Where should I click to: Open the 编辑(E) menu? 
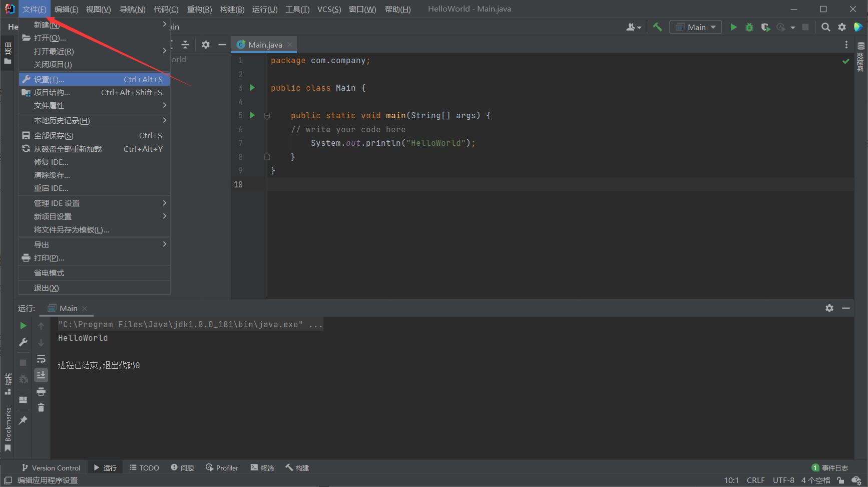coord(66,9)
